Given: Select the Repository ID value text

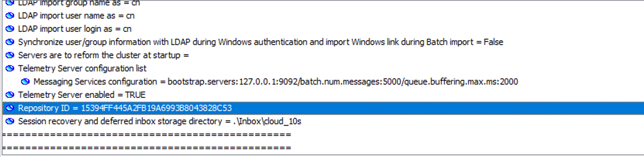Looking at the screenshot, I should pyautogui.click(x=125, y=108).
